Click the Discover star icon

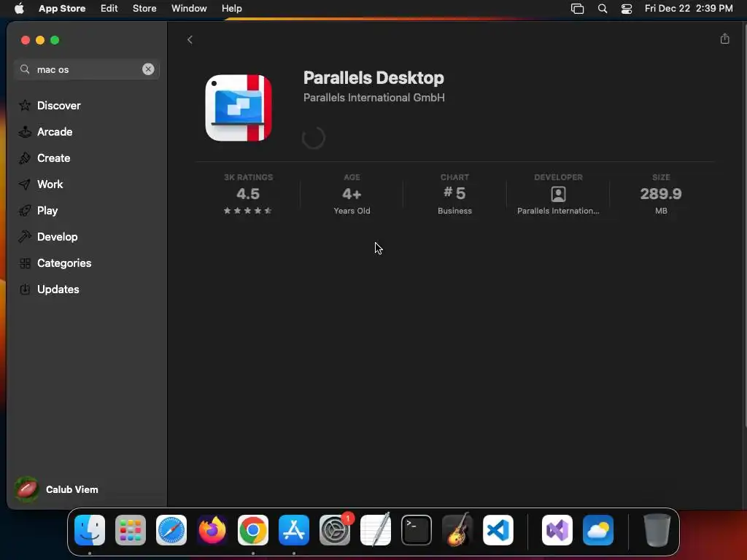coord(25,105)
